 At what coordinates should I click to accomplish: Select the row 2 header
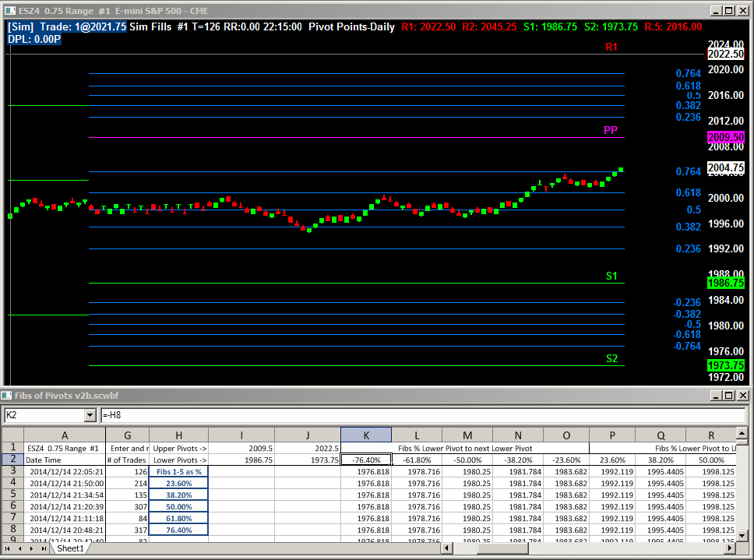(12, 460)
